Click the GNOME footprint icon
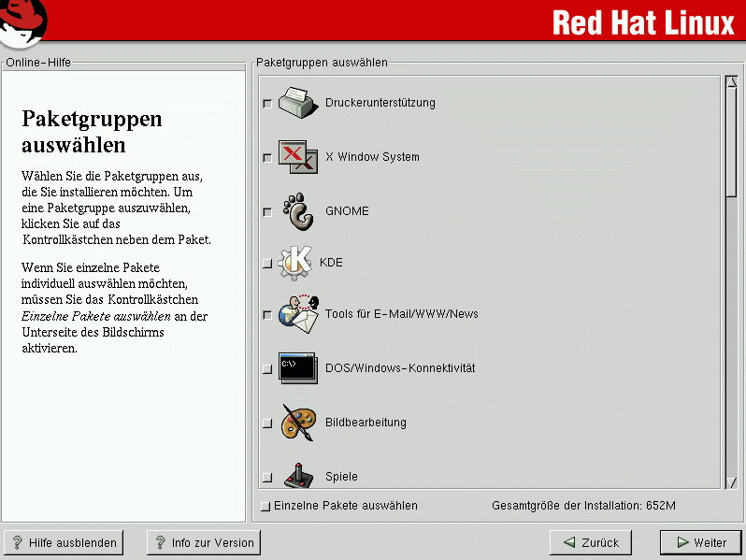 click(x=298, y=211)
